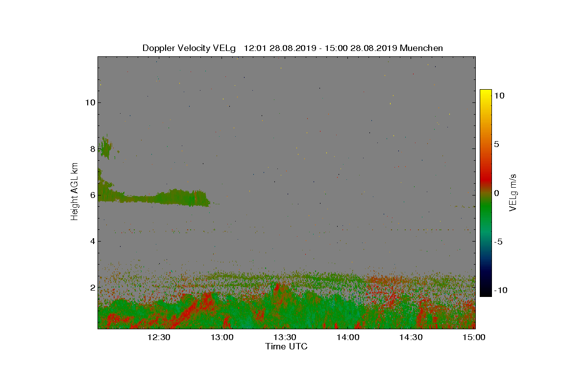The height and width of the screenshot is (392, 588).
Task: Click the 12:30 time tick label
Action: [x=158, y=337]
